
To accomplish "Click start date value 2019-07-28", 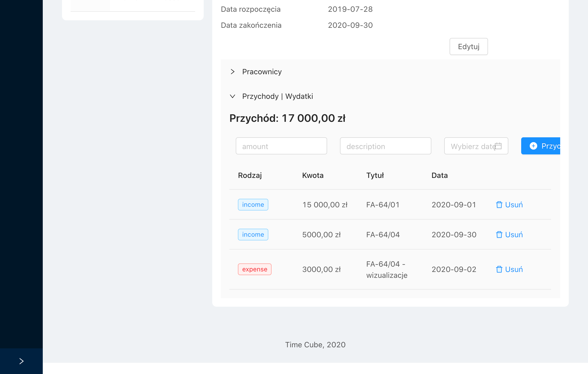I will point(350,9).
